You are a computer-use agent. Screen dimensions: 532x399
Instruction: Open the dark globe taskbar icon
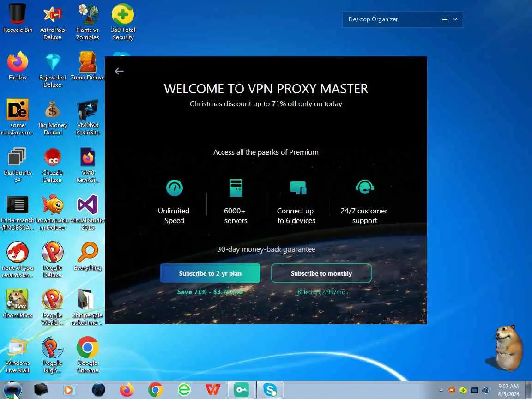[x=98, y=390]
